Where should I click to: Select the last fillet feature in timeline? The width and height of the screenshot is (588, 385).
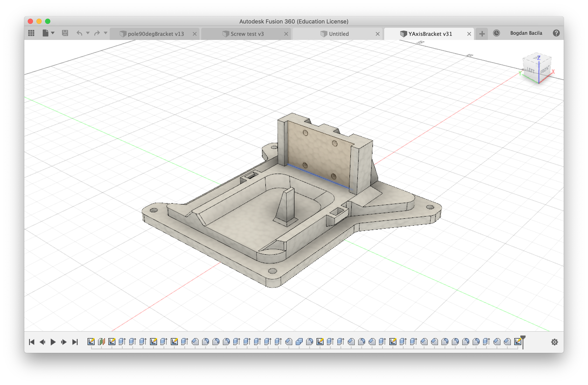pyautogui.click(x=476, y=342)
